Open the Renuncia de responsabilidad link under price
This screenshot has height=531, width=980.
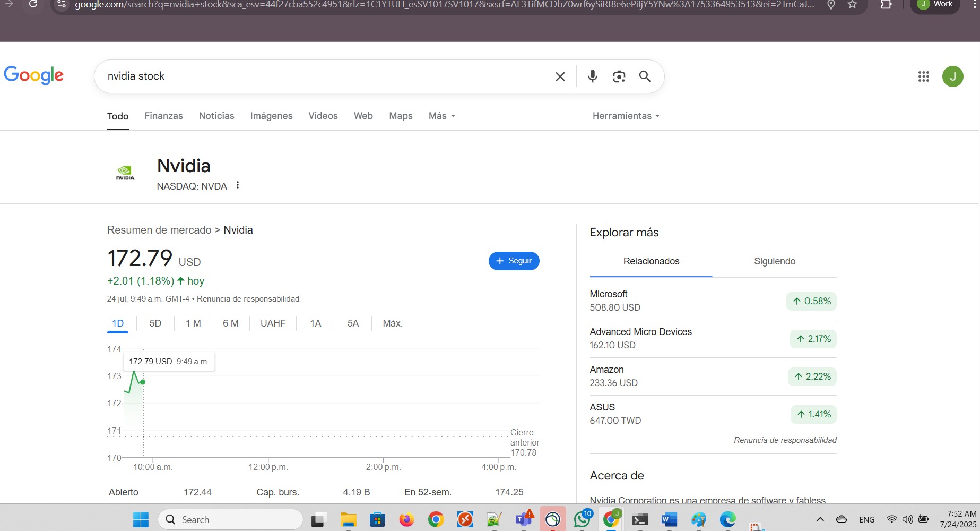pyautogui.click(x=248, y=299)
